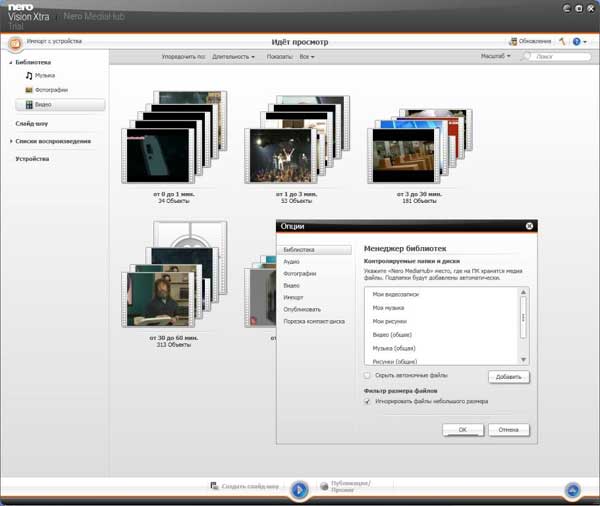The height and width of the screenshot is (506, 600).
Task: Toggle Игнорировать файлы небольшого размера checkbox
Action: [367, 401]
